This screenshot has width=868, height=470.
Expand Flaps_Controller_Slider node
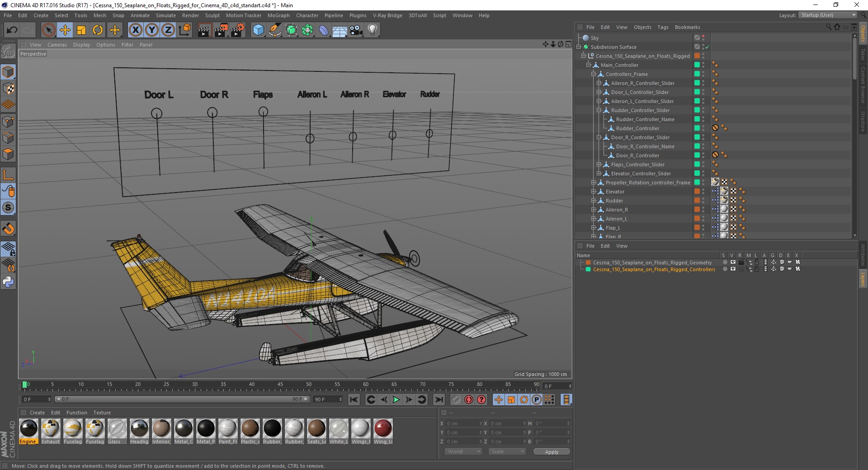(599, 164)
